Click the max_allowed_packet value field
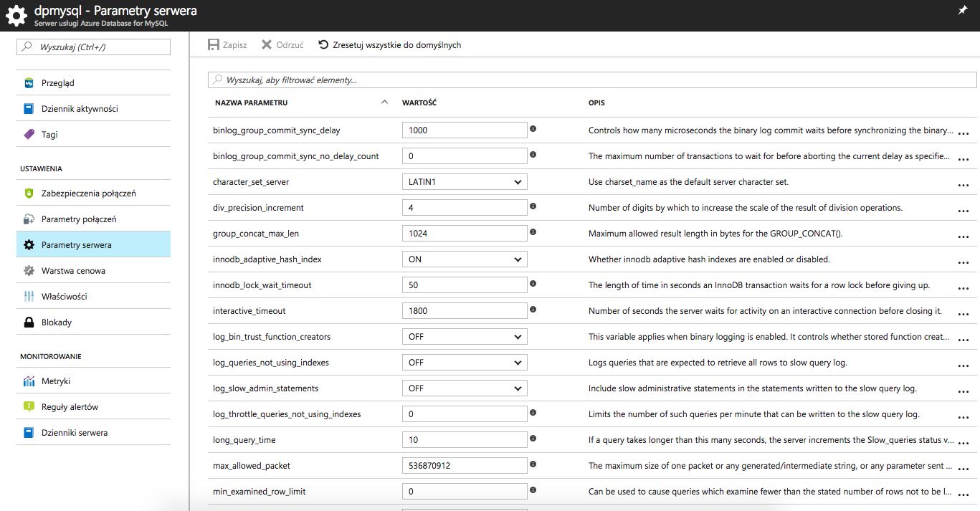The width and height of the screenshot is (980, 511). [465, 466]
